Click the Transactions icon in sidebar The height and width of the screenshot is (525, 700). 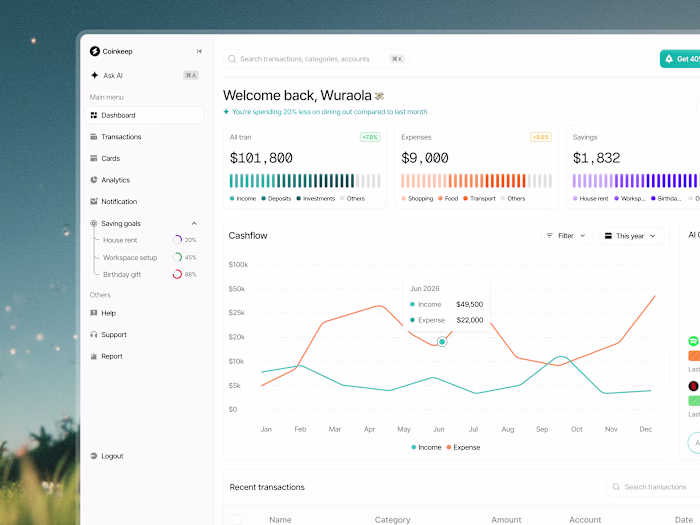tap(94, 137)
